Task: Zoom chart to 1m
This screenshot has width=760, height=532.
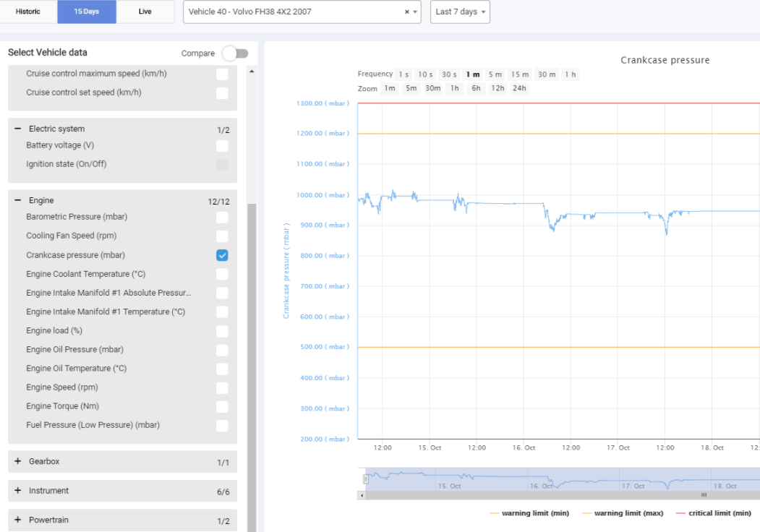Action: 390,88
